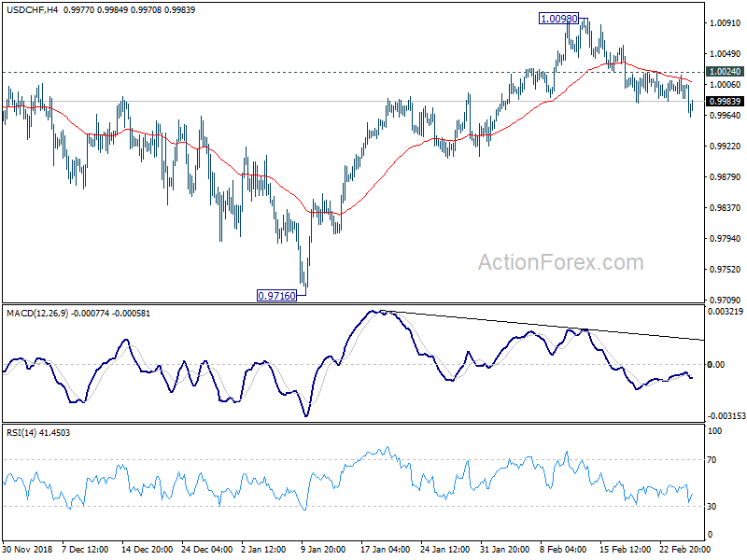Click the 22 Feb 20:00 date label
Viewport: 747px width, 560px height.
click(x=684, y=549)
